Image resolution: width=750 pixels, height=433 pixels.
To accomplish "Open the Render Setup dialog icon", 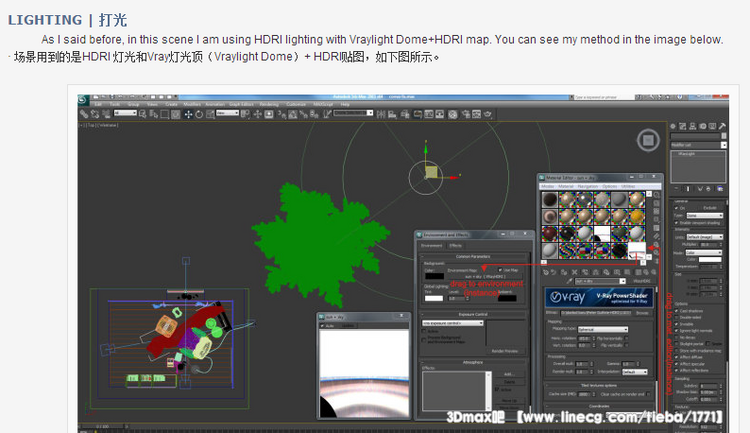I will pyautogui.click(x=465, y=114).
